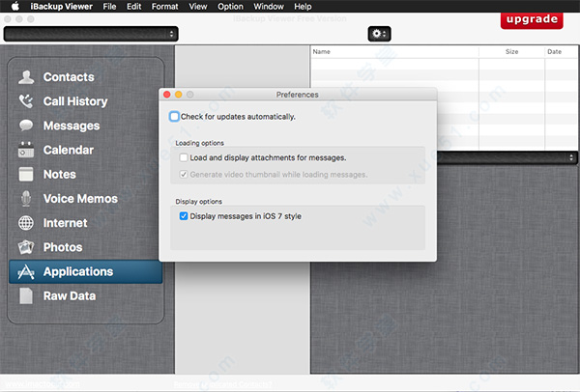Viewport: 580px width, 392px height.
Task: Click the Notes icon in sidebar
Action: tap(26, 174)
